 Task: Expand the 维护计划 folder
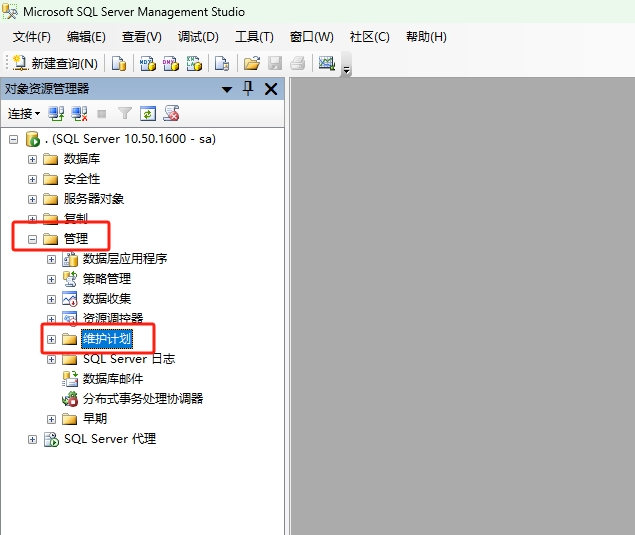pos(51,339)
